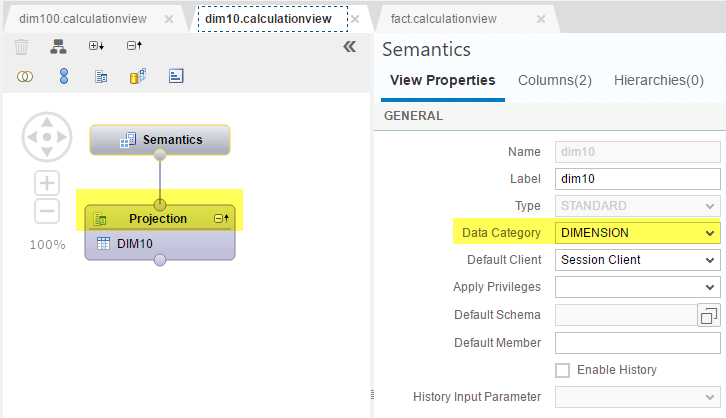Add a Rank node from palette

176,76
